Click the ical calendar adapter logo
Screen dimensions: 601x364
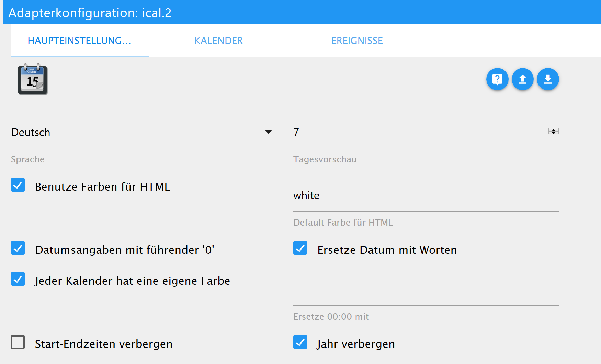tap(33, 79)
